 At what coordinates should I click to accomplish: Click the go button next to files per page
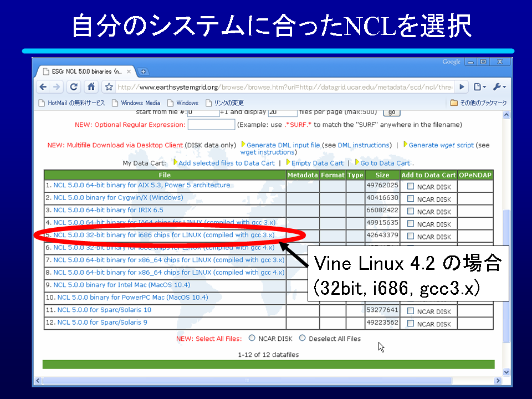coord(392,112)
